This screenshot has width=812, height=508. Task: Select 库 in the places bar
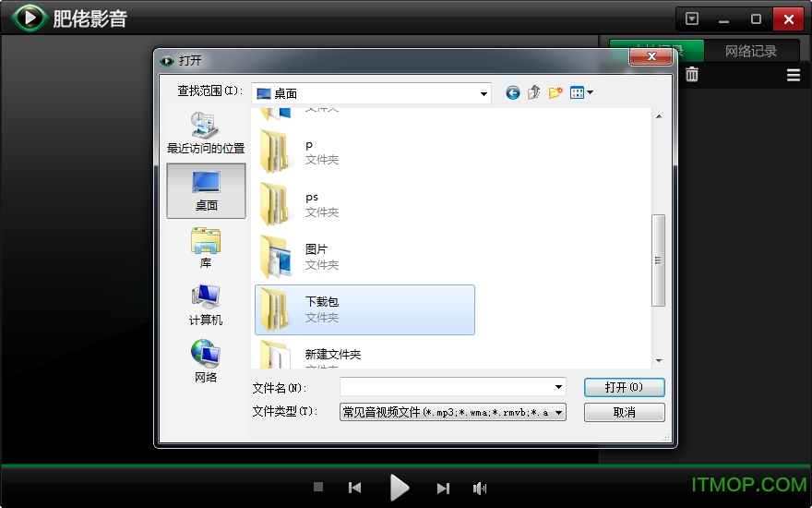pos(206,248)
